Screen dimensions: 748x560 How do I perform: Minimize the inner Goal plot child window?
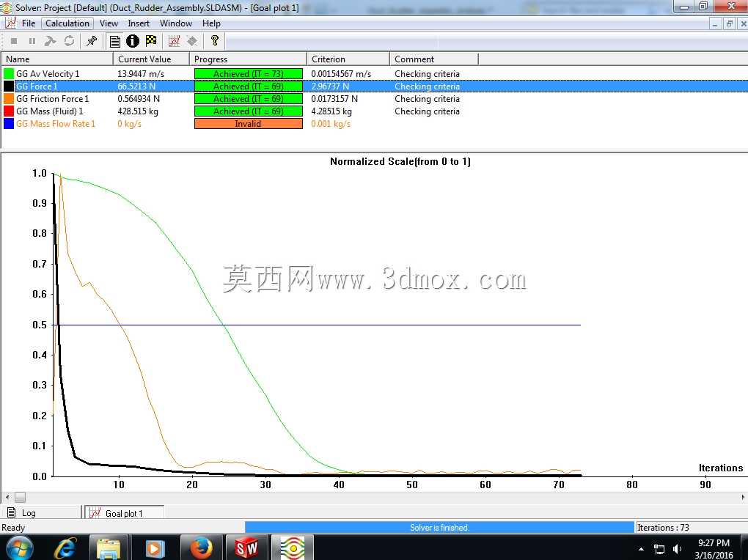coord(714,23)
